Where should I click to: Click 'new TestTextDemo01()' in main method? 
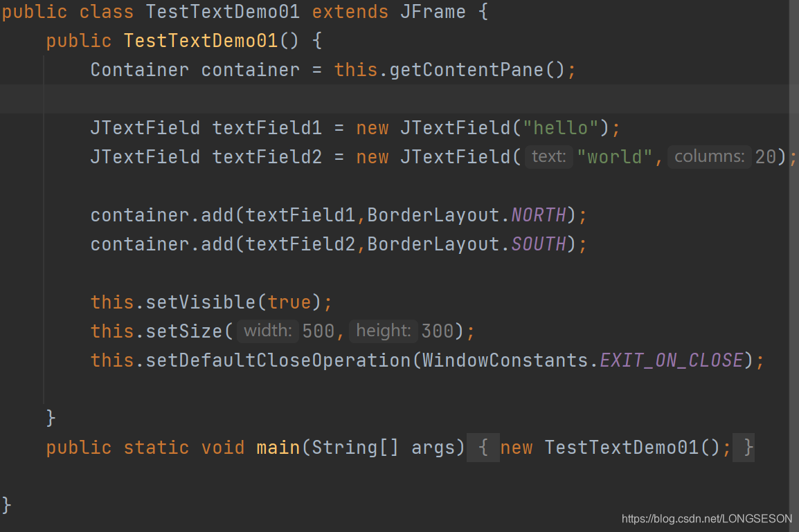(x=610, y=448)
